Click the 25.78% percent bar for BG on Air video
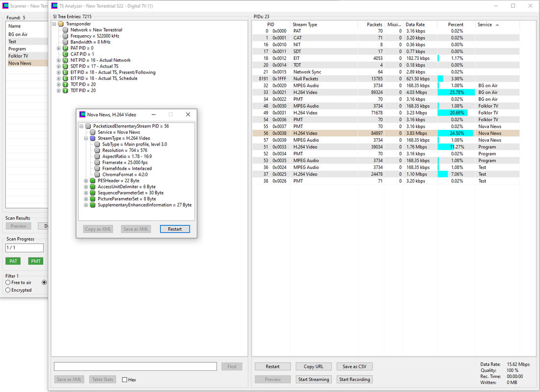The height and width of the screenshot is (392, 540). pos(456,93)
